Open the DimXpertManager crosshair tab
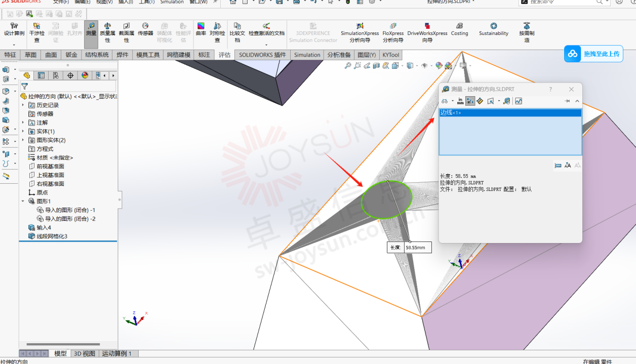The width and height of the screenshot is (636, 364). click(x=70, y=75)
